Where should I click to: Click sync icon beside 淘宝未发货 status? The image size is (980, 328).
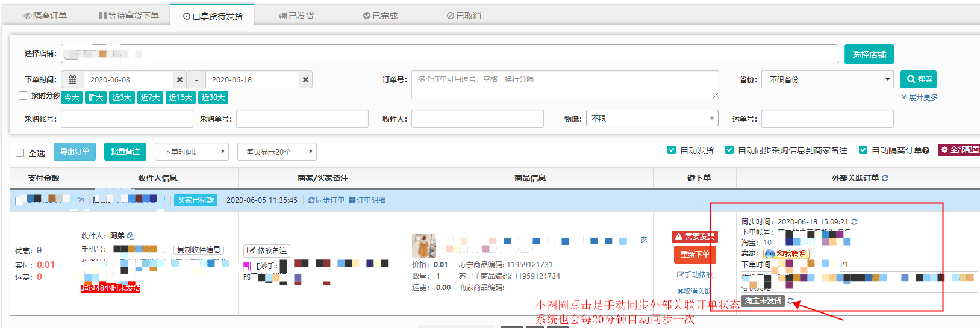[x=791, y=301]
